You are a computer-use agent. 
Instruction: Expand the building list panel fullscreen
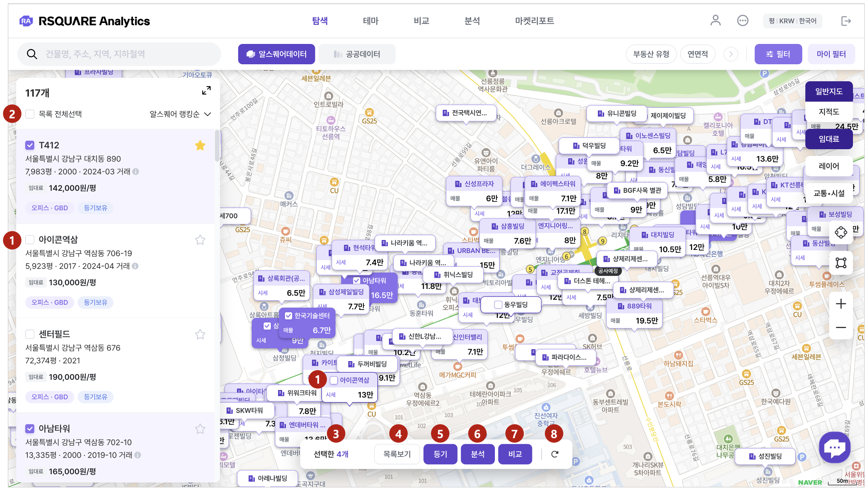click(206, 91)
